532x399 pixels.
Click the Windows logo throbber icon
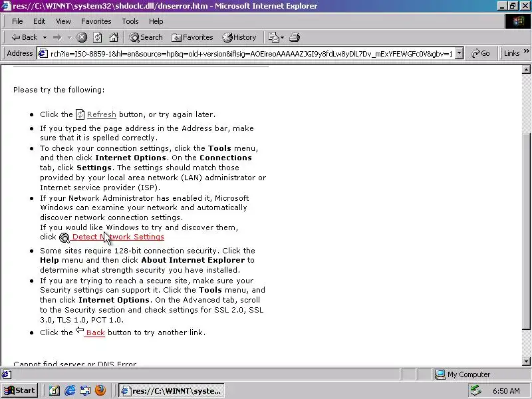click(518, 21)
